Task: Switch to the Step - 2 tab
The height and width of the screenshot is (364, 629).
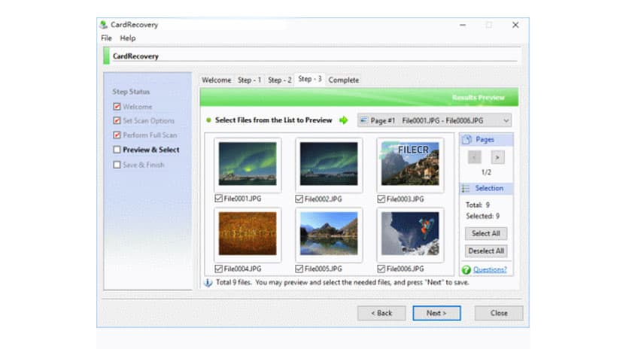Action: coord(280,80)
